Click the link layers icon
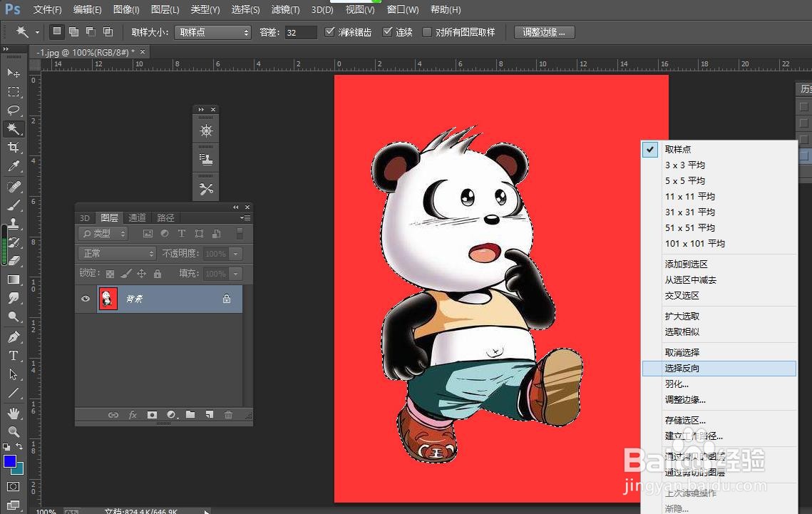 tap(113, 415)
